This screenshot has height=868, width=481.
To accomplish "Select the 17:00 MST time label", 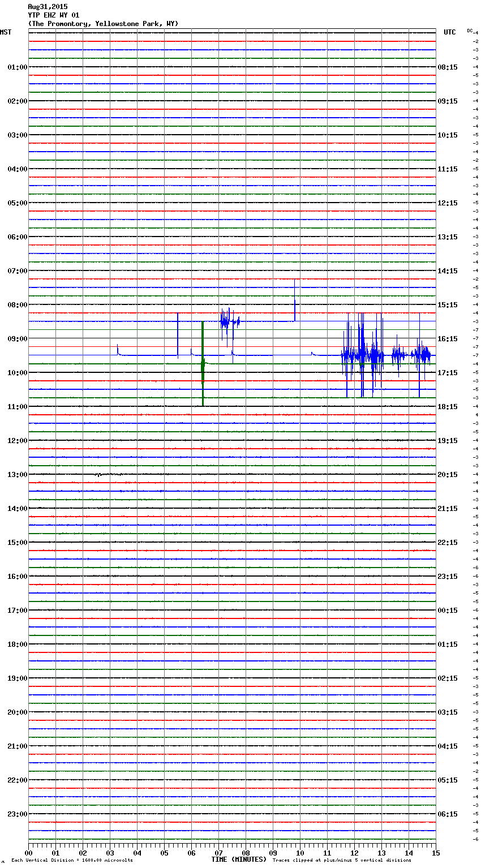I will click(x=18, y=611).
